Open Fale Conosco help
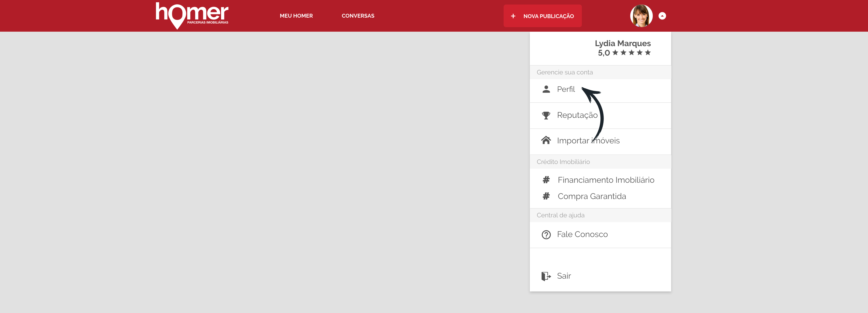The image size is (868, 313). pyautogui.click(x=600, y=235)
